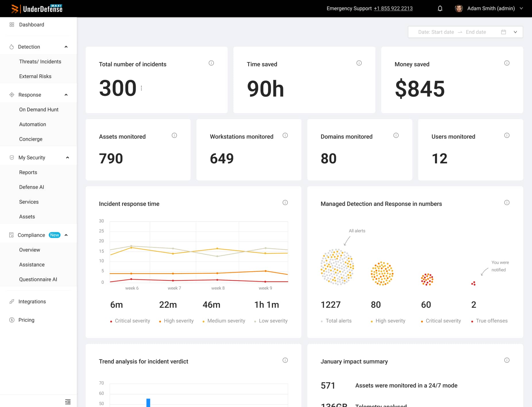Screen dimensions: 532x407
Task: Click the My Security shield icon
Action: pyautogui.click(x=12, y=158)
